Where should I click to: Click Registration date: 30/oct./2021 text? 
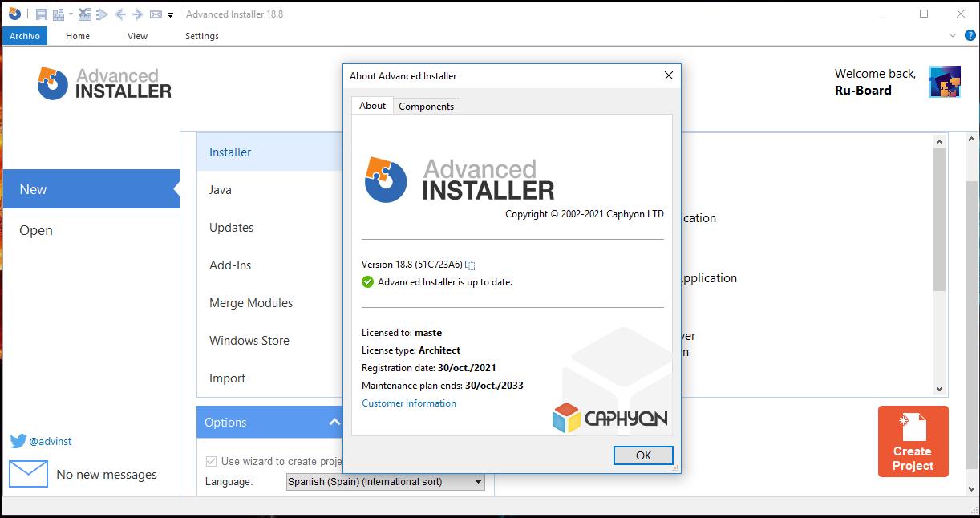(429, 368)
